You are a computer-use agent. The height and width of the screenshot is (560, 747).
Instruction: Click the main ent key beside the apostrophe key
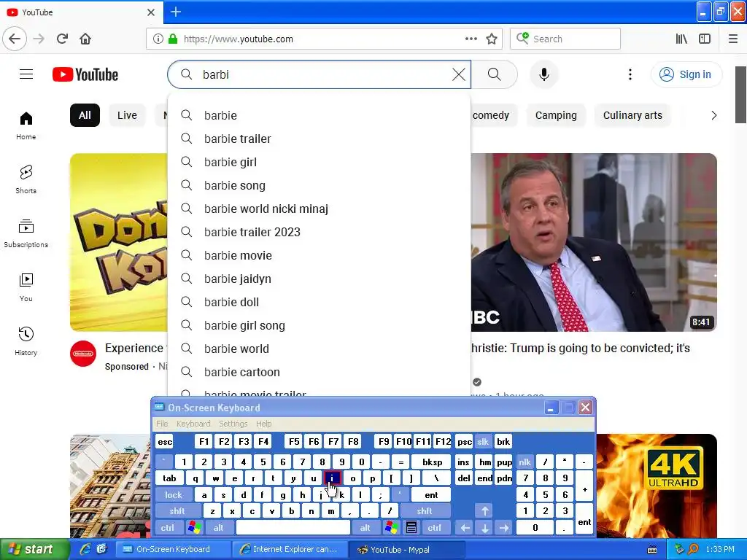[x=431, y=495]
